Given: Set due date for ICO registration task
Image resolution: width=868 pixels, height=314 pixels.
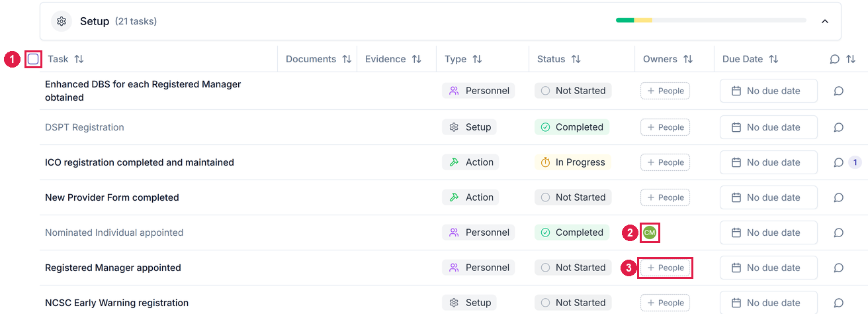Looking at the screenshot, I should [769, 162].
